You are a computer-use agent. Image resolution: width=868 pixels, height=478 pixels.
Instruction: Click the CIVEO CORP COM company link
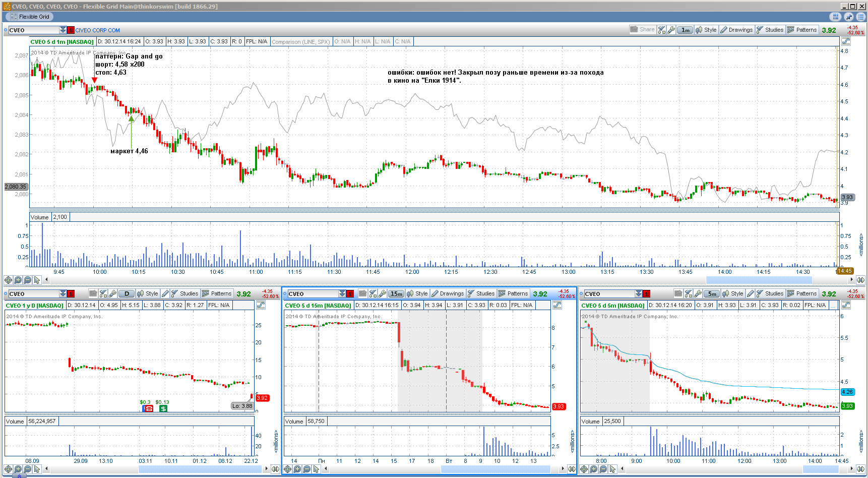98,30
